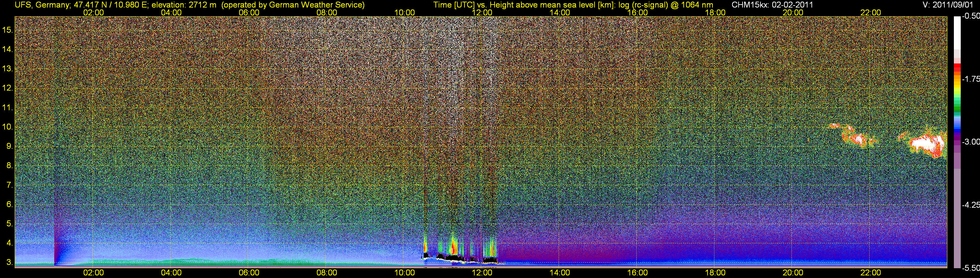Select the 10. km height axis label
This screenshot has width=980, height=278.
8,127
